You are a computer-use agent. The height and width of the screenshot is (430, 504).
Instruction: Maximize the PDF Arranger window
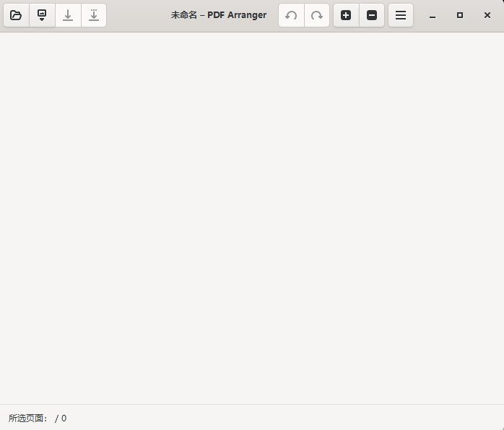point(460,15)
